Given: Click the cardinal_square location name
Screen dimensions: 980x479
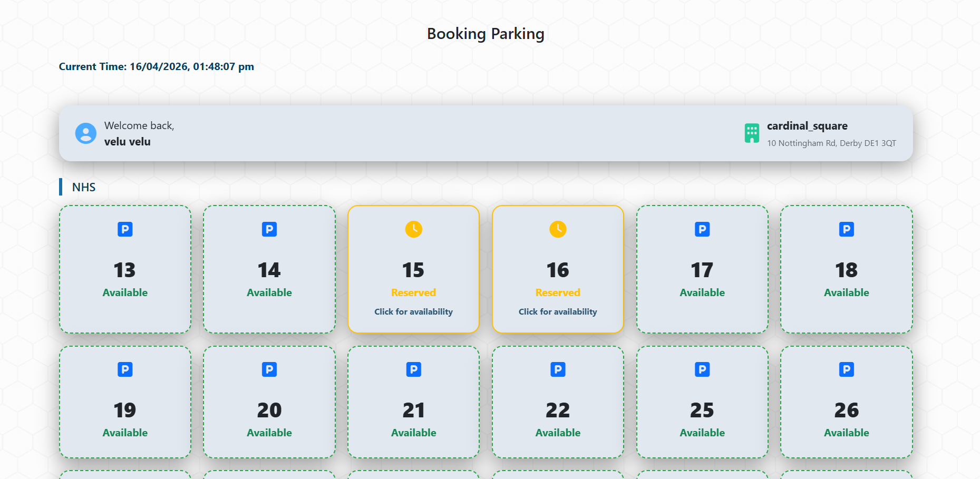Looking at the screenshot, I should (807, 126).
